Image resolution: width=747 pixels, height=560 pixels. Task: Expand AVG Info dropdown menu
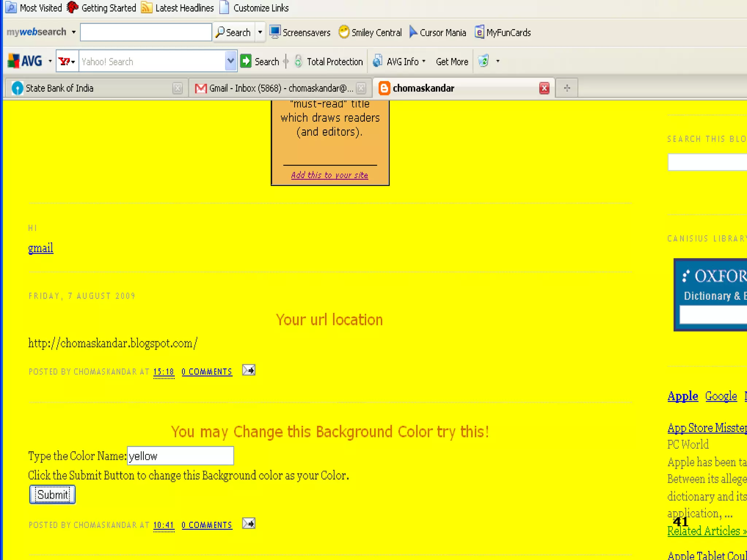click(x=424, y=61)
